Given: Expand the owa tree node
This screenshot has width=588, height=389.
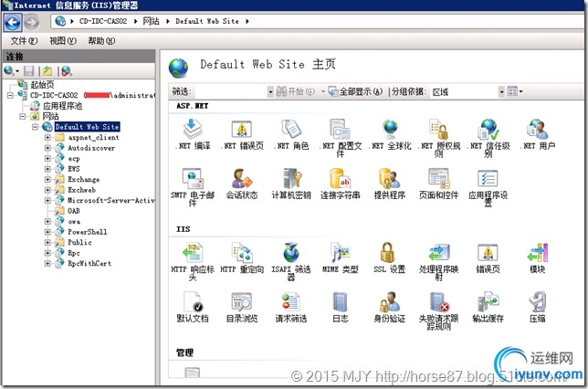Looking at the screenshot, I should tap(47, 221).
